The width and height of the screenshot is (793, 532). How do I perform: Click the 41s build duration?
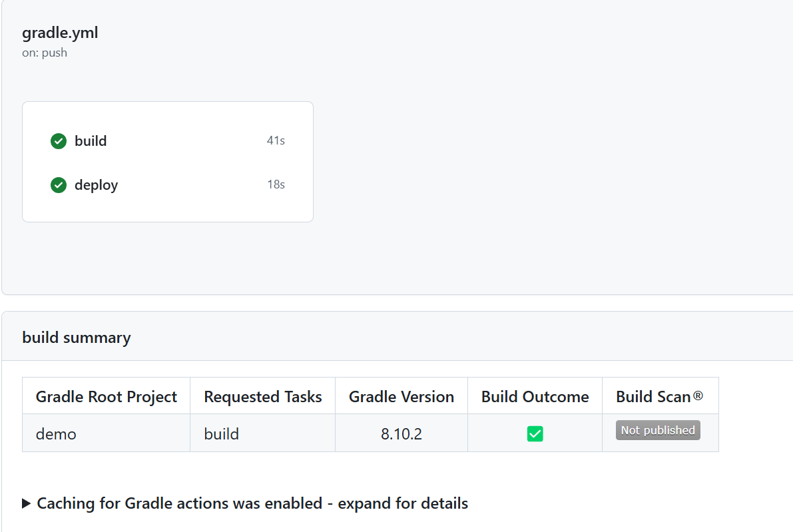(276, 141)
